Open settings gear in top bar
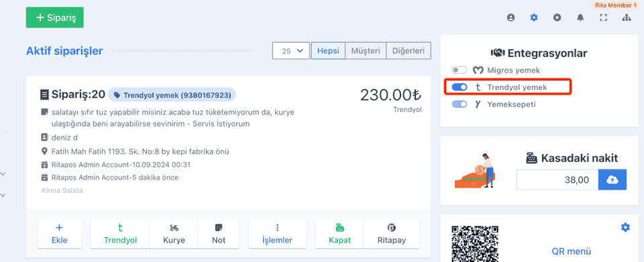 [534, 17]
